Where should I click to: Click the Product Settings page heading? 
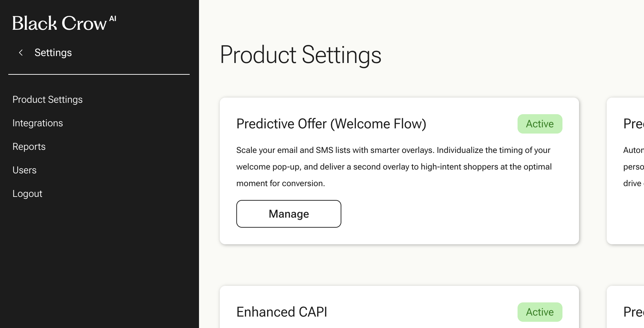pyautogui.click(x=300, y=55)
